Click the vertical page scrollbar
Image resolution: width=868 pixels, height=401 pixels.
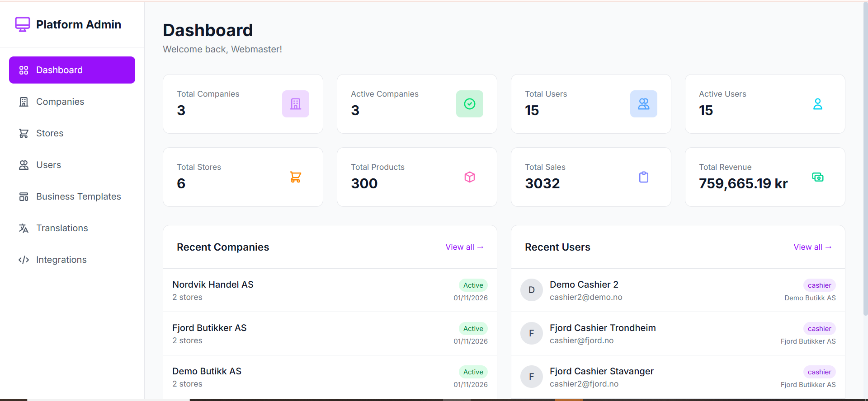coord(865,158)
